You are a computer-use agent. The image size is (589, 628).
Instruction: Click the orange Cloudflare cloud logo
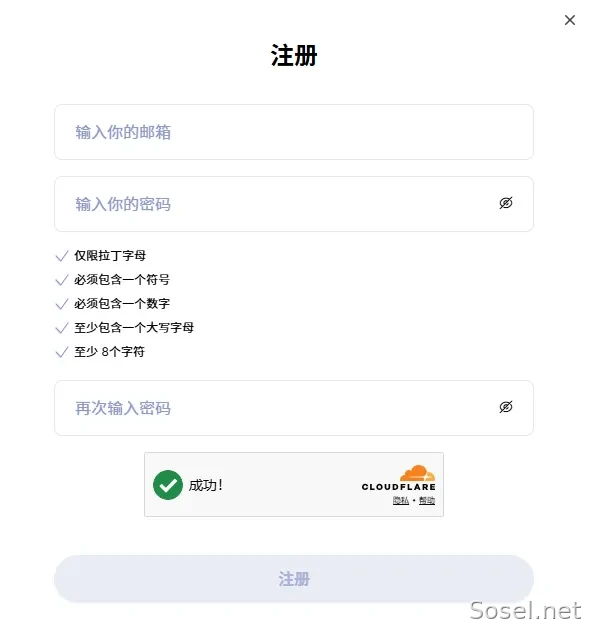(x=418, y=473)
